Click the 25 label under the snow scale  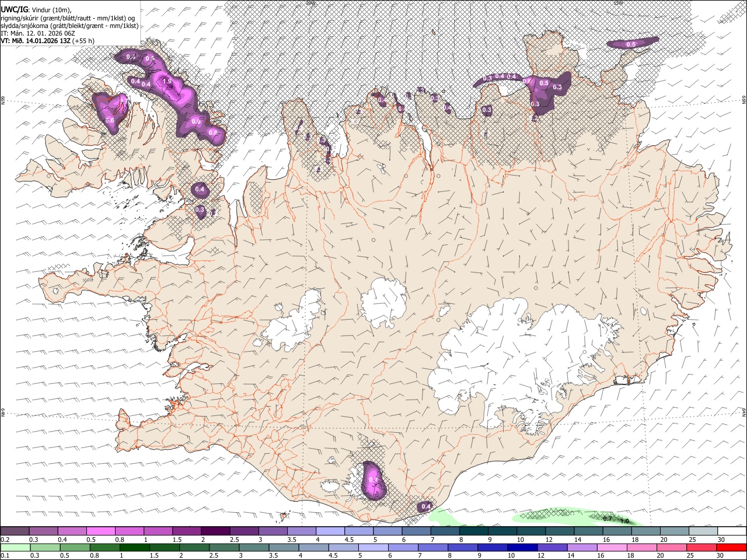pos(692,540)
